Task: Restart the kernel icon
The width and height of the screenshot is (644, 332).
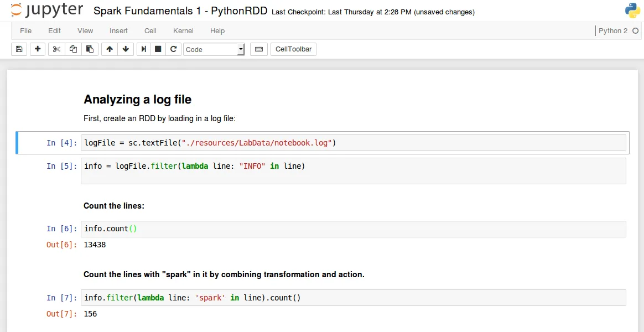Action: coord(173,49)
